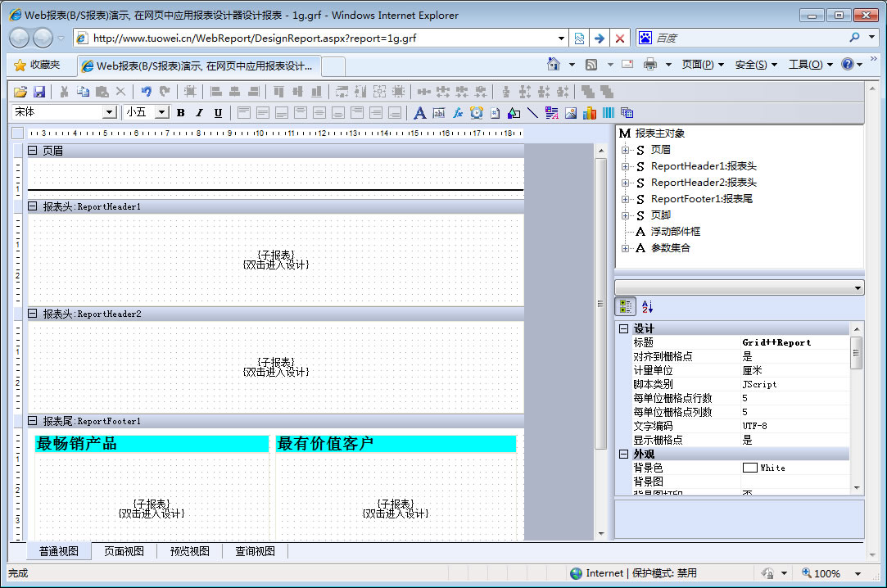Switch to the 页面视图 tab
The height and width of the screenshot is (588, 887).
point(124,551)
